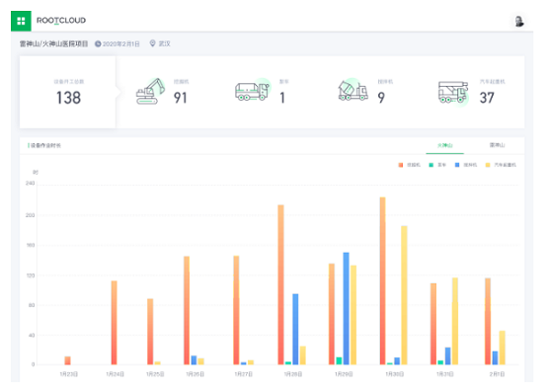This screenshot has width=548, height=392.
Task: Click the 武汉 location label
Action: 164,43
